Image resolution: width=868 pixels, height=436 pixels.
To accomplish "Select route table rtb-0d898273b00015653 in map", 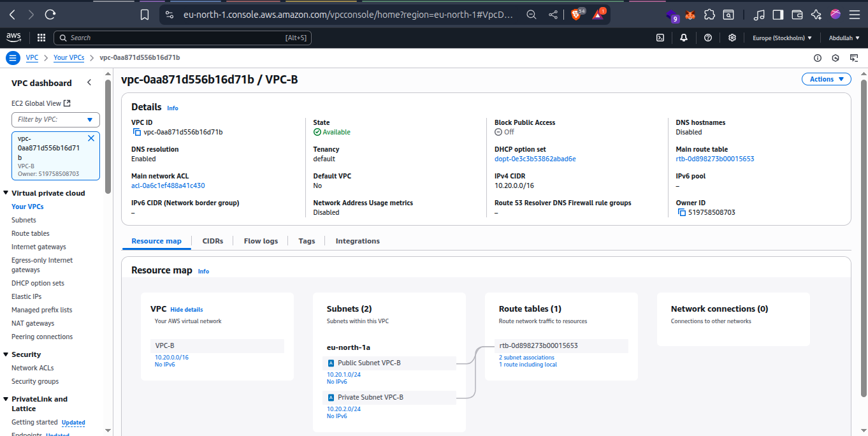I will [x=561, y=345].
